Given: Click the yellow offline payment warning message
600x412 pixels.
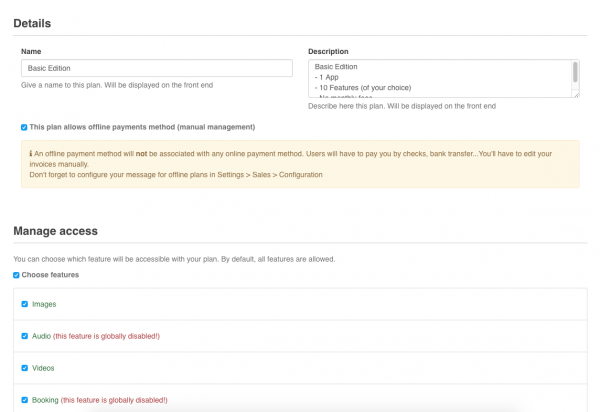Looking at the screenshot, I should (x=300, y=164).
